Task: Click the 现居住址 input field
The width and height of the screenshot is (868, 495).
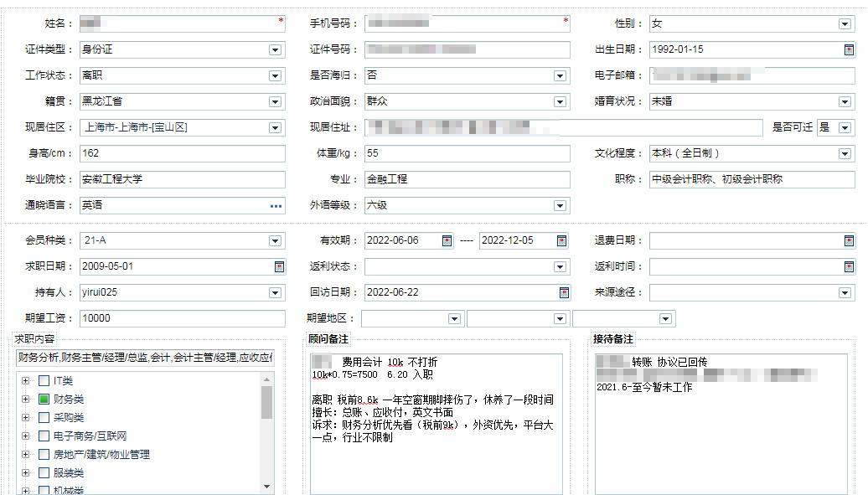Action: coord(564,128)
